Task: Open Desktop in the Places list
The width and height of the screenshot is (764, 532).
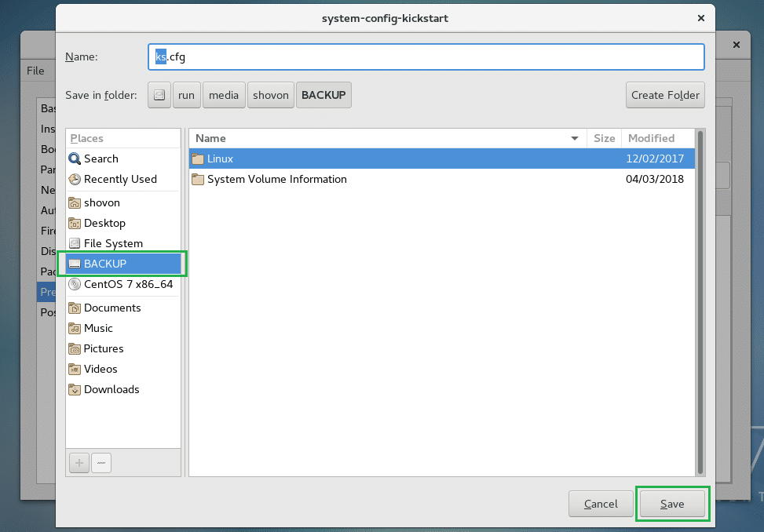Action: (x=123, y=223)
